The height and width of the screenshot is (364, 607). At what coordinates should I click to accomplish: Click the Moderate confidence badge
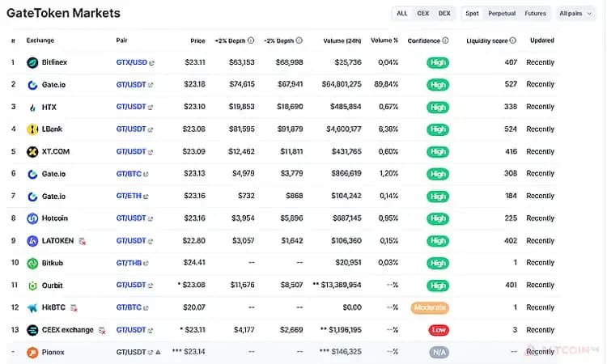pyautogui.click(x=430, y=308)
